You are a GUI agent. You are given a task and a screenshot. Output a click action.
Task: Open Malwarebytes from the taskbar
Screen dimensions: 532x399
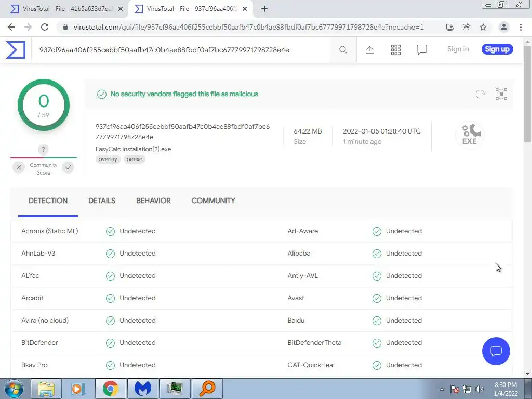142,389
